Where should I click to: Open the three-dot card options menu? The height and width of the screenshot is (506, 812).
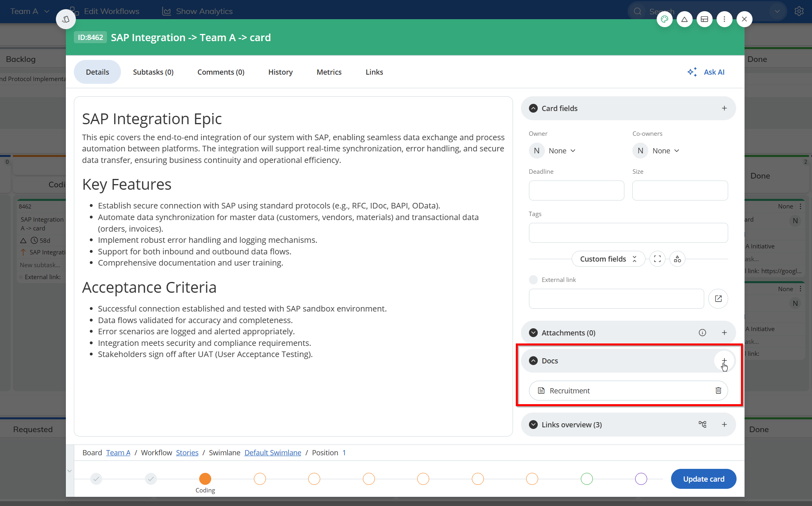pyautogui.click(x=724, y=19)
